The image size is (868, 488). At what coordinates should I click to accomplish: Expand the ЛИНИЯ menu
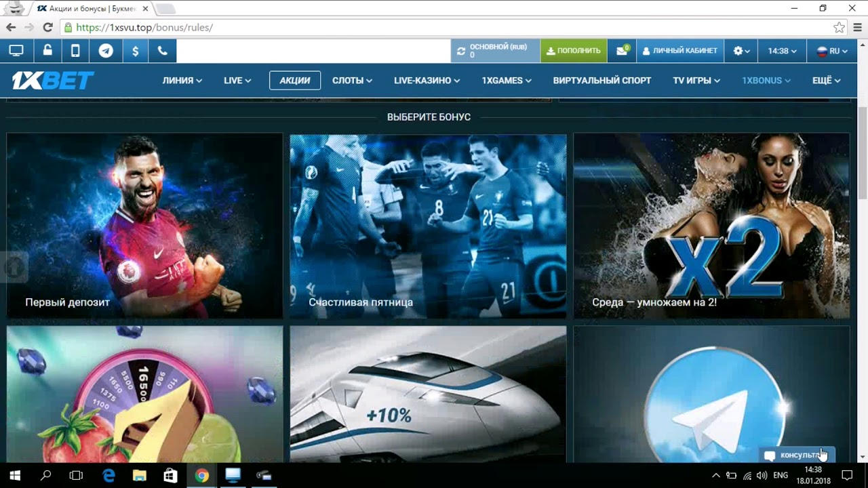click(182, 81)
